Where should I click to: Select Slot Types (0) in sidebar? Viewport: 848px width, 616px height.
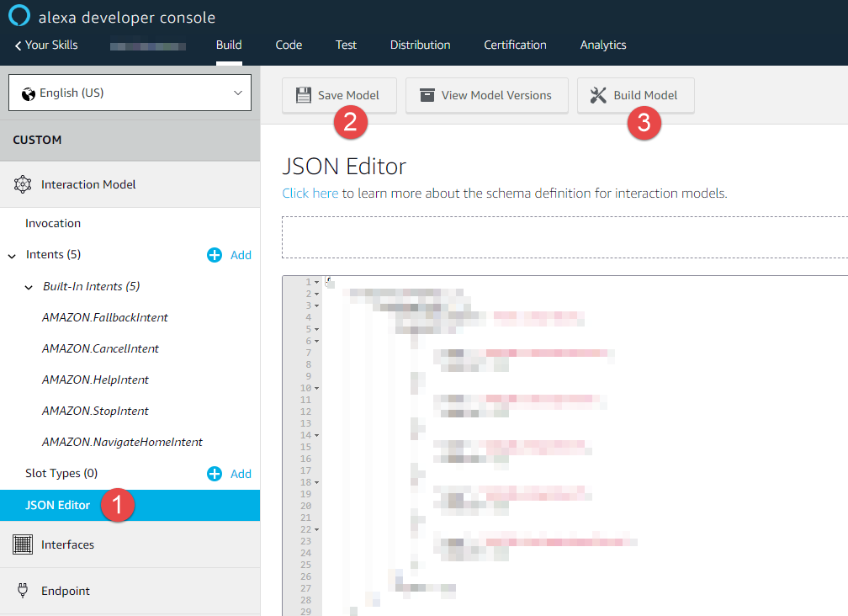[x=61, y=473]
